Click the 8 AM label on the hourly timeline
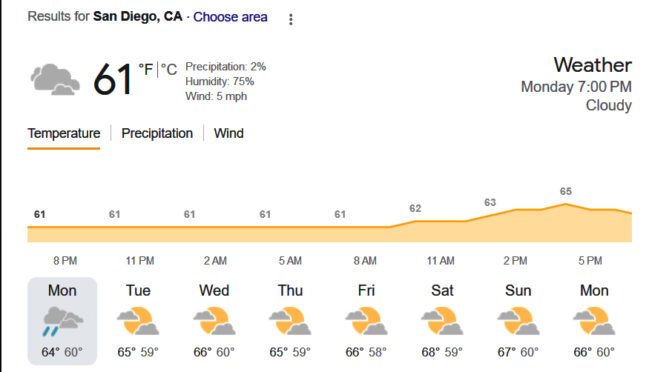Viewport: 672px width, 372px height. point(365,261)
